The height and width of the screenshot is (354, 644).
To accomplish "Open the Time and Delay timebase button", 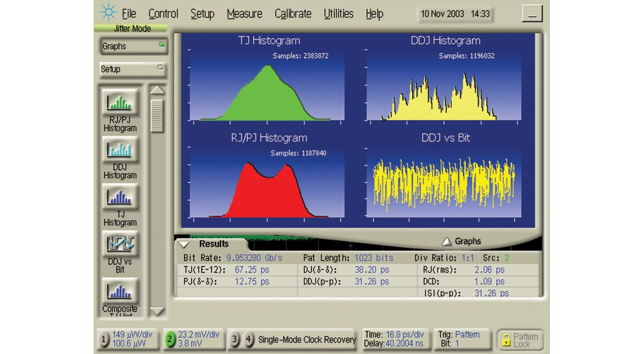I will [x=396, y=339].
